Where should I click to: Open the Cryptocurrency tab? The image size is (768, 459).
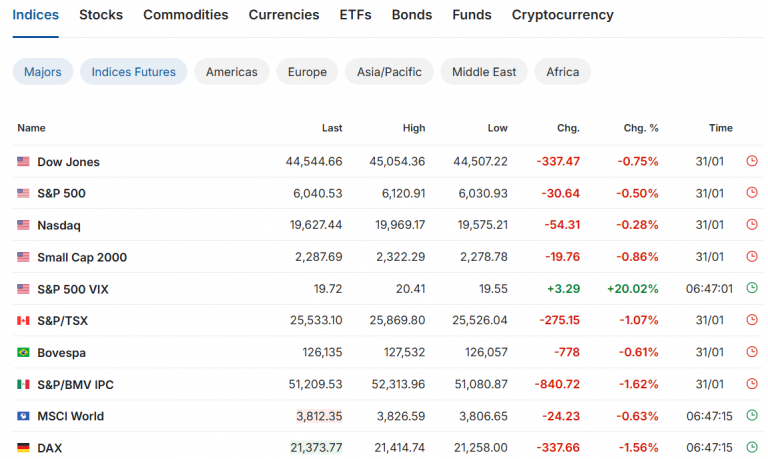pos(562,15)
